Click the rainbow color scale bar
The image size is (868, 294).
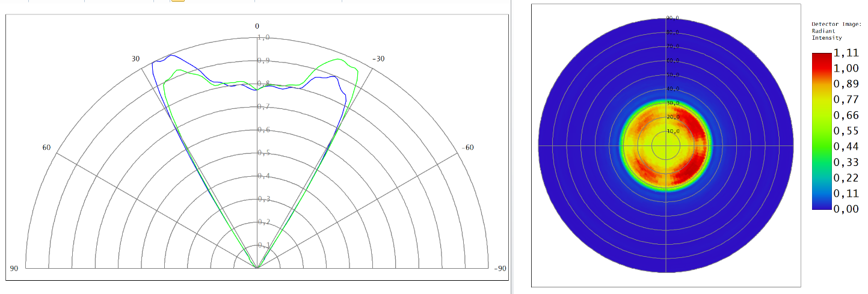coord(821,131)
